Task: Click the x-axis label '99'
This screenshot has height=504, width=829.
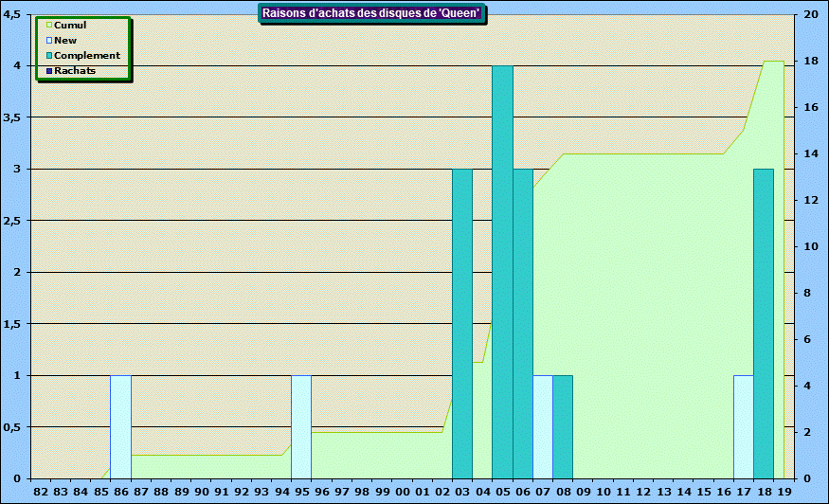Action: (382, 493)
